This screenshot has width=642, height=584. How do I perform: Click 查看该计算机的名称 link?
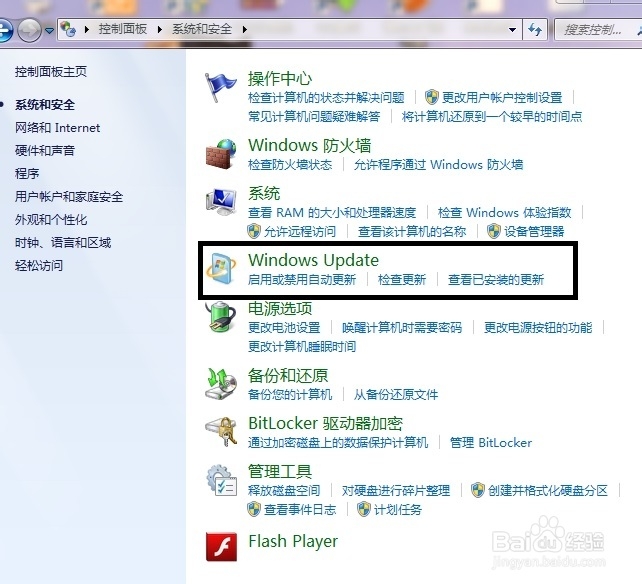[412, 232]
